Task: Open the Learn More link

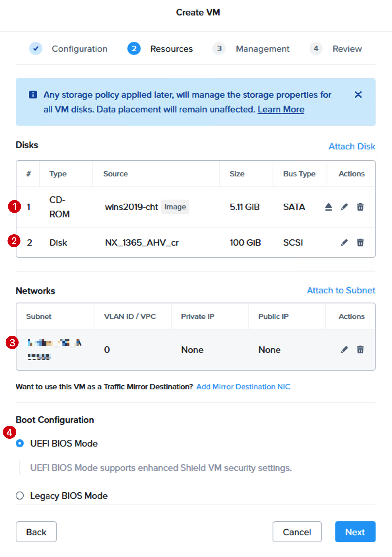Action: coord(281,109)
